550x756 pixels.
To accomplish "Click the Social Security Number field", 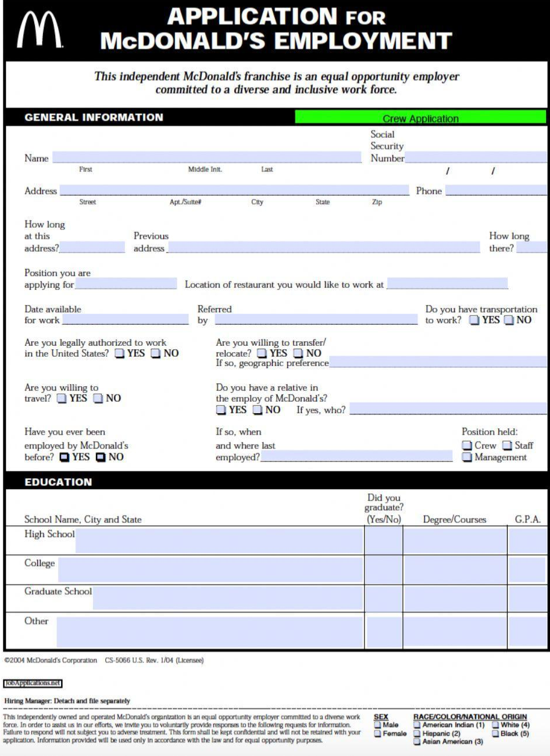I will (476, 157).
